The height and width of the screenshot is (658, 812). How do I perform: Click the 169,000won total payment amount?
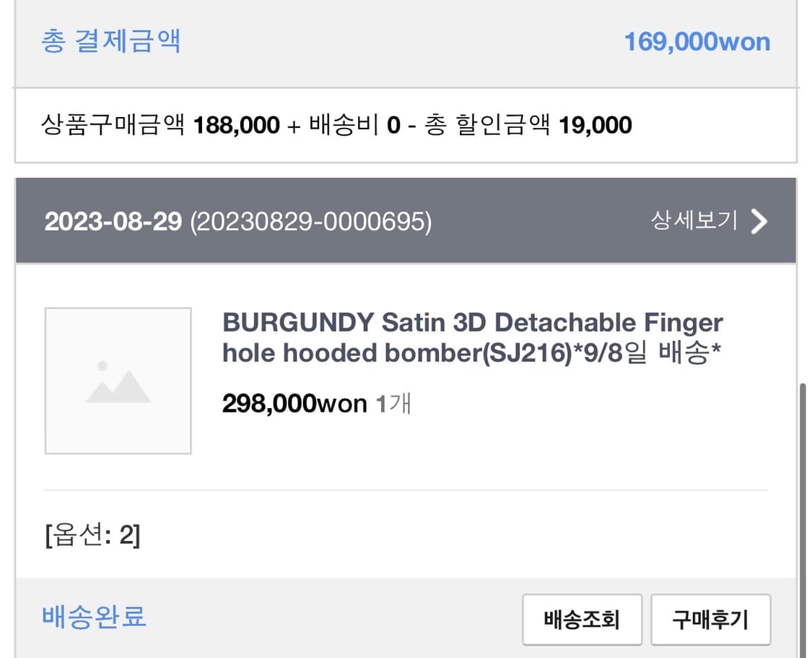[697, 42]
